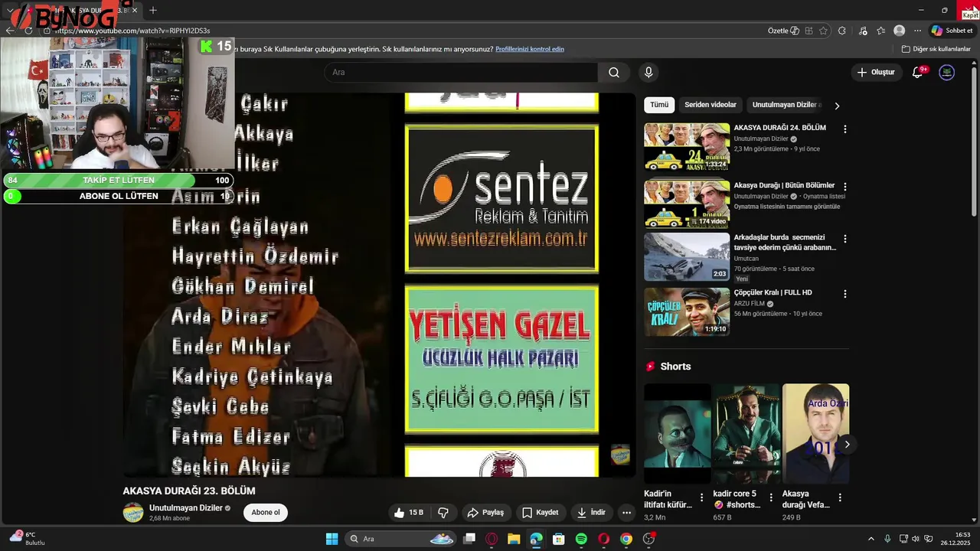Show more filter chips with right arrow

pos(837,106)
